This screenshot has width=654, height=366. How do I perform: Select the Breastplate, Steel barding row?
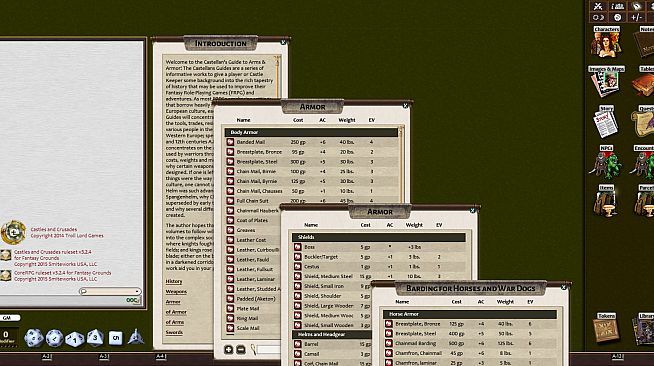470,333
